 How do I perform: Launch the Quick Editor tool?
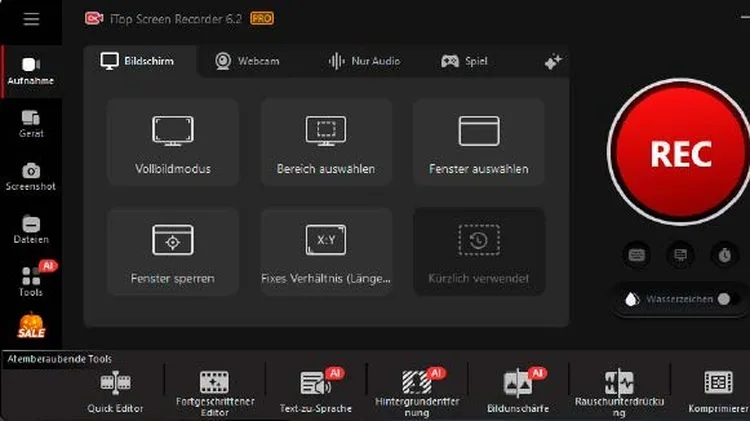pyautogui.click(x=115, y=391)
